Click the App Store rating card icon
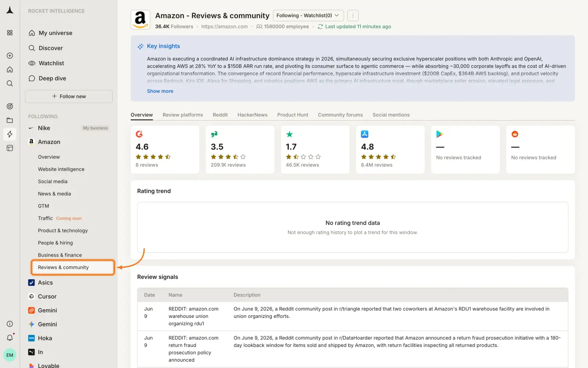The height and width of the screenshot is (368, 588). tap(365, 134)
